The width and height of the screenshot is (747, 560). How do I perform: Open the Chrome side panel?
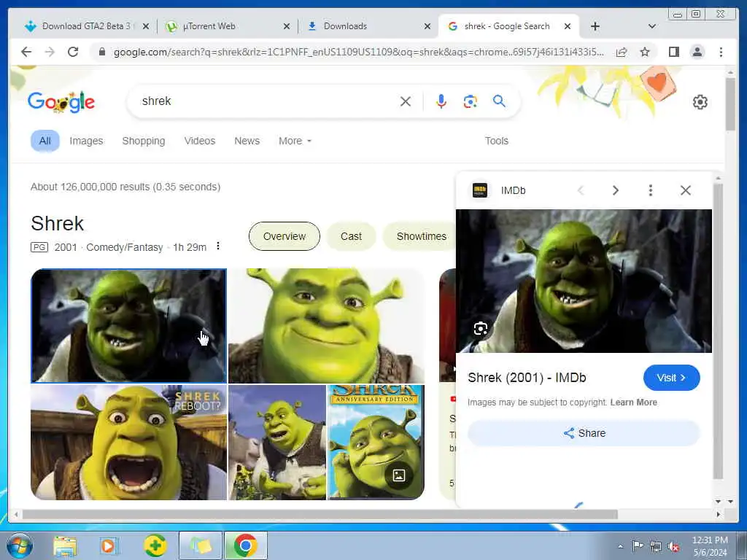[673, 52]
